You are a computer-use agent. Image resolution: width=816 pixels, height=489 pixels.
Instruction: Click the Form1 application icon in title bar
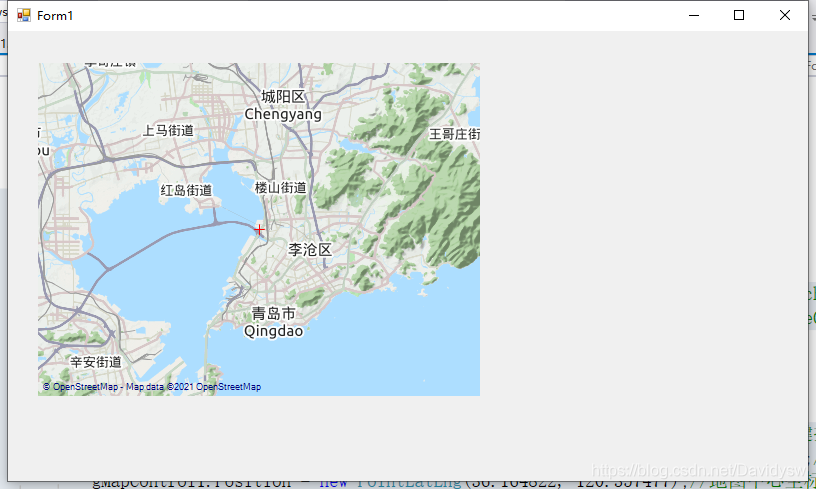(23, 15)
